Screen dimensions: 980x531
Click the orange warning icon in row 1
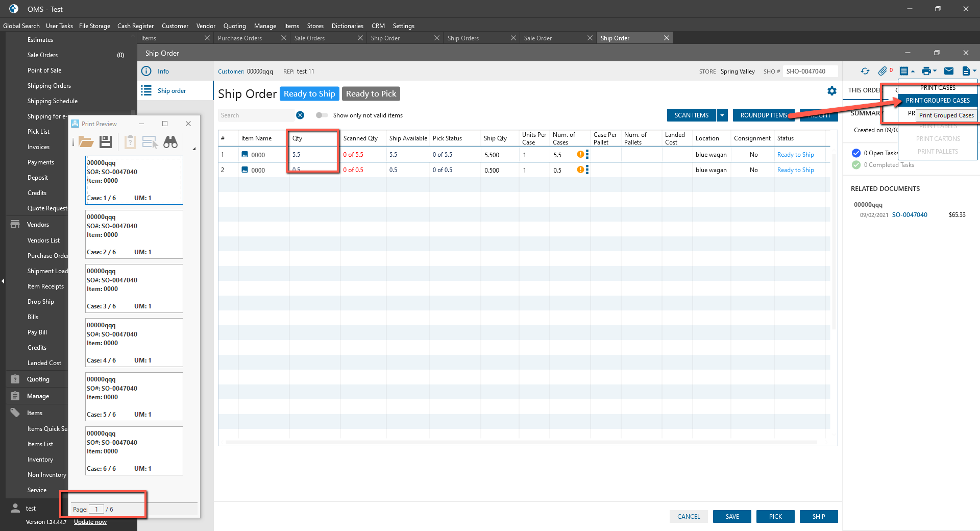click(x=580, y=155)
